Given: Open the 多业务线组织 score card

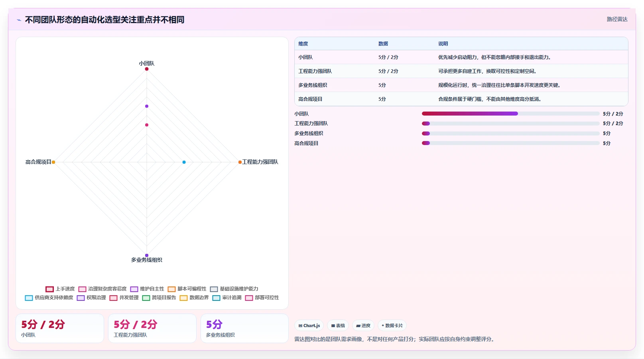Looking at the screenshot, I should (244, 328).
